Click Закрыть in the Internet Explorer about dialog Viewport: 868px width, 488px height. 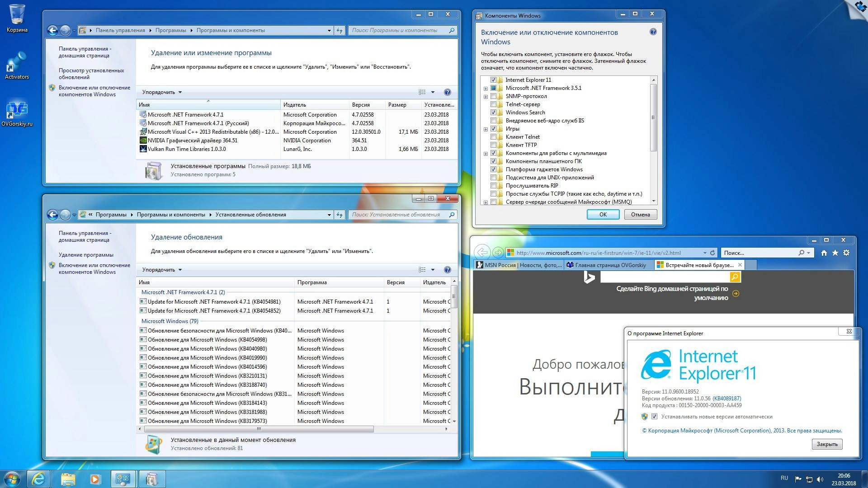826,444
